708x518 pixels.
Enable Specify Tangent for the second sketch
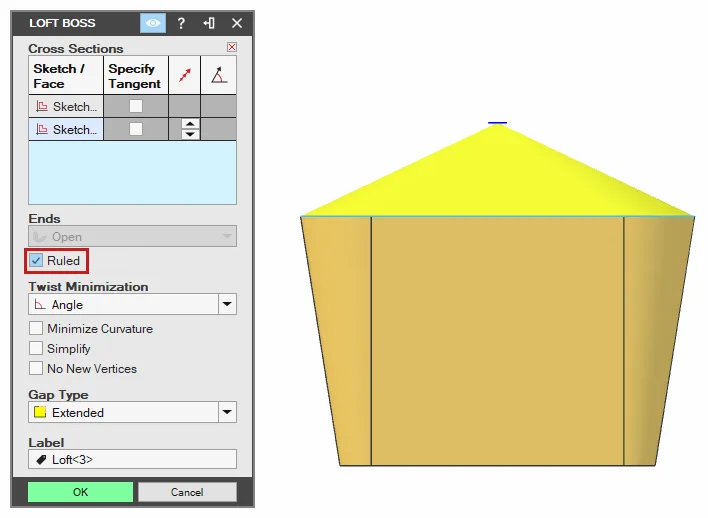(x=136, y=129)
